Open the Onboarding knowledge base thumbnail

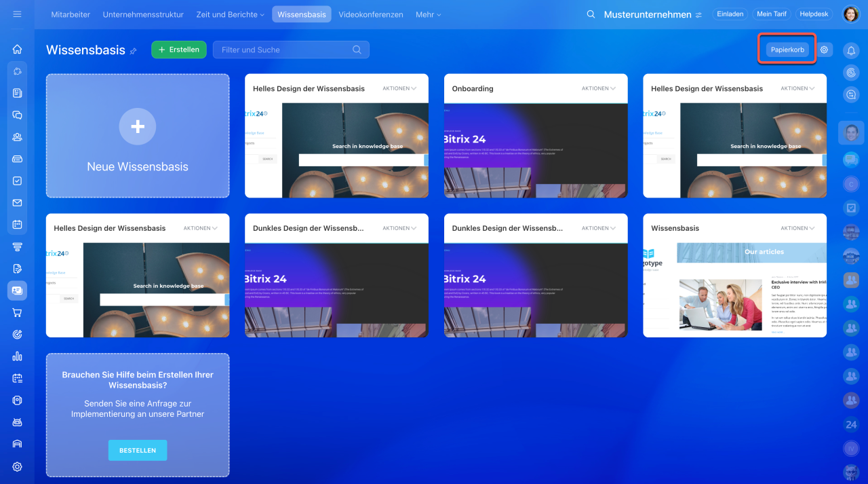pyautogui.click(x=536, y=150)
